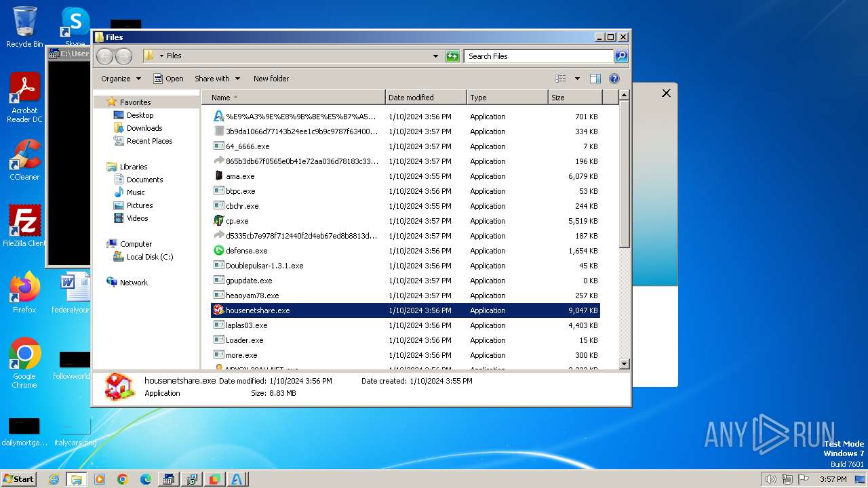
Task: Sort by Date modified column header
Action: point(426,98)
